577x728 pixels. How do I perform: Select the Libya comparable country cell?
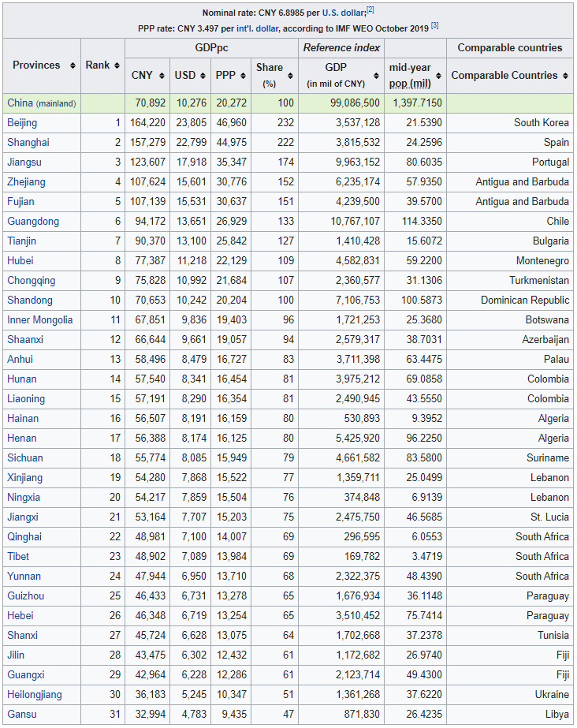(x=510, y=715)
